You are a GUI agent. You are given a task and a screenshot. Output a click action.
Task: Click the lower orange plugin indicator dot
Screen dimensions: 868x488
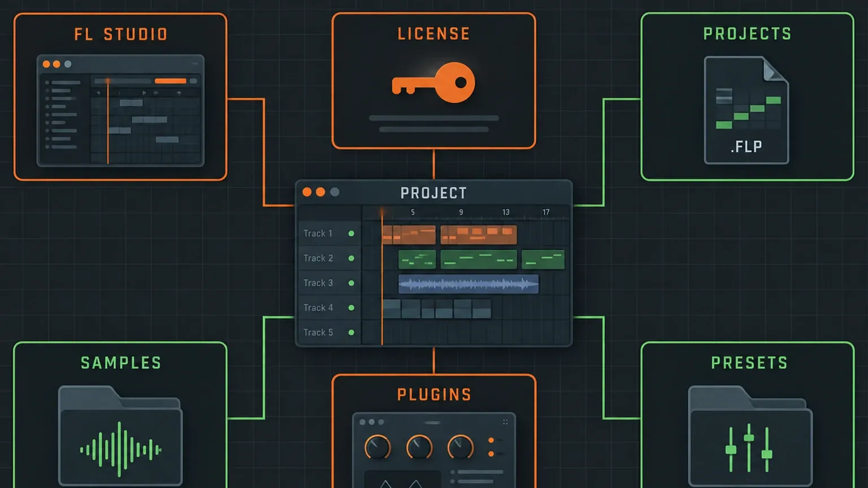click(491, 454)
